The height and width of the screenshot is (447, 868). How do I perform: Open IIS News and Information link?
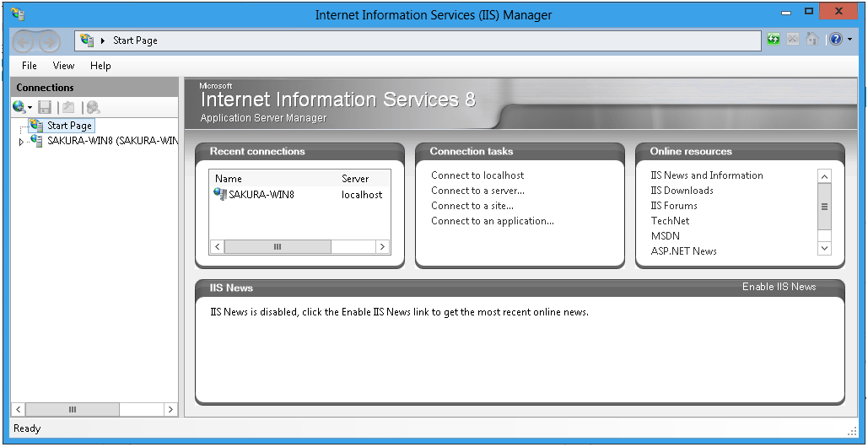pos(707,175)
